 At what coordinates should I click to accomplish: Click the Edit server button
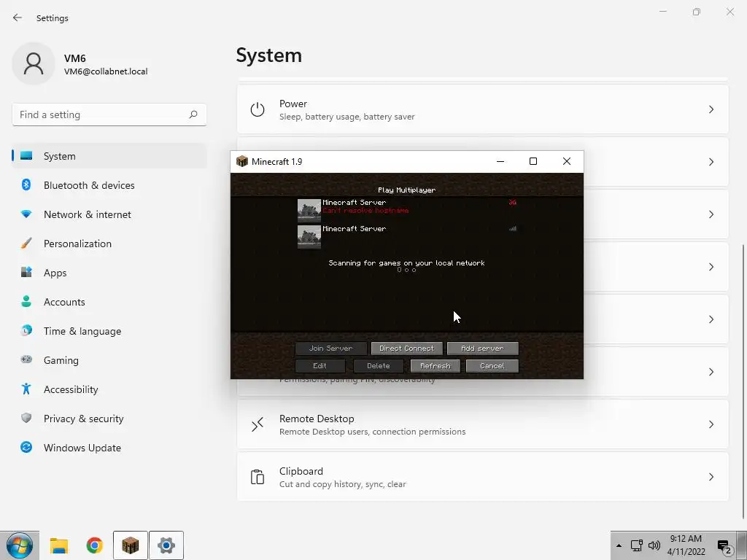point(320,366)
